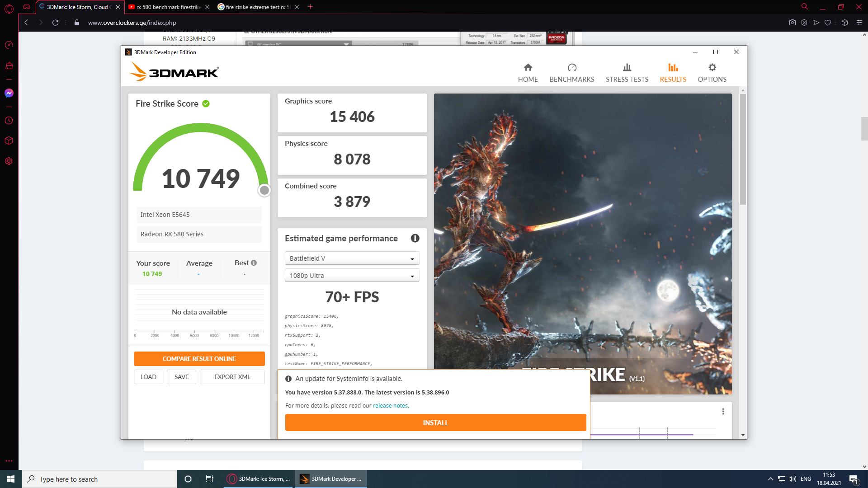Show hidden system tray icons
This screenshot has height=488, width=868.
point(770,479)
